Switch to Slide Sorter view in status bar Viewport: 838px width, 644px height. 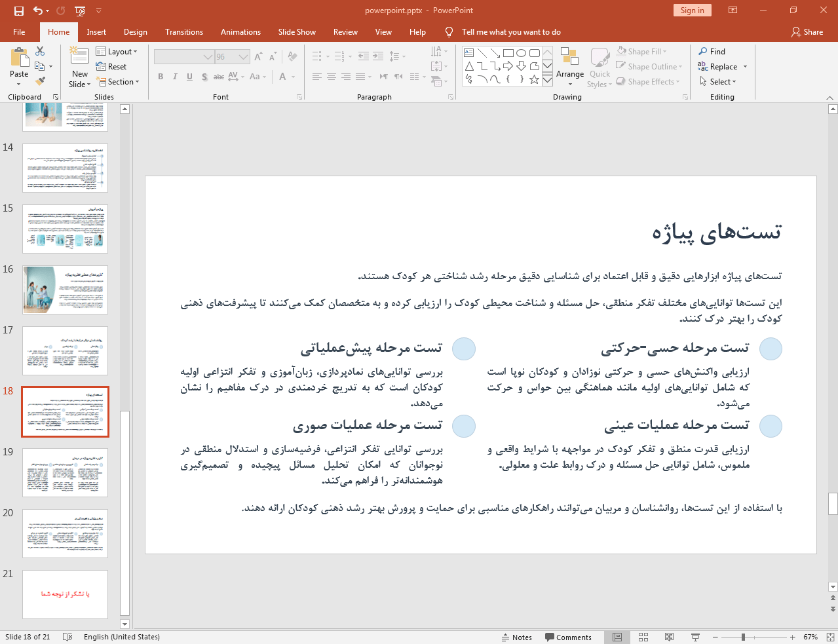[x=643, y=637]
